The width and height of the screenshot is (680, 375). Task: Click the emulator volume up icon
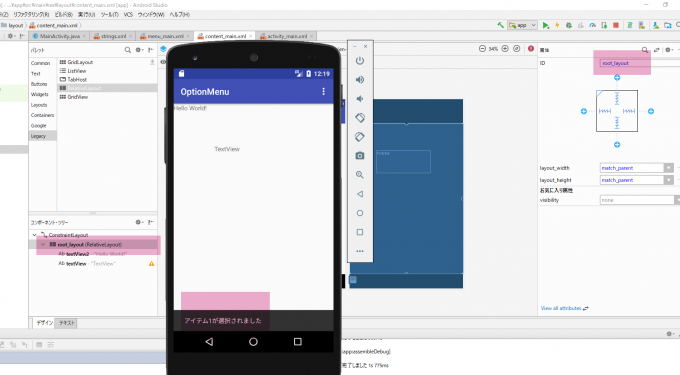click(360, 80)
